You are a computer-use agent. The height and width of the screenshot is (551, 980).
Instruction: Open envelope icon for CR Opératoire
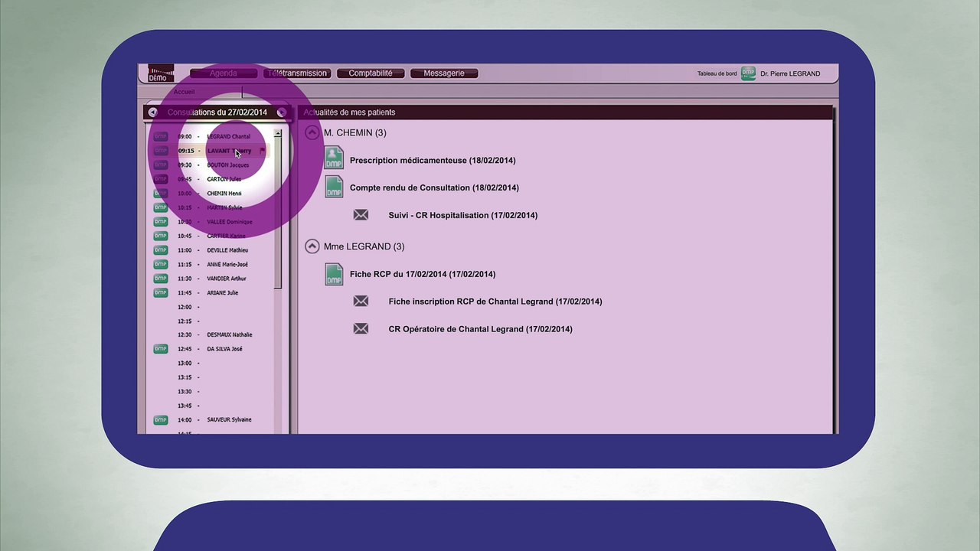pos(361,329)
